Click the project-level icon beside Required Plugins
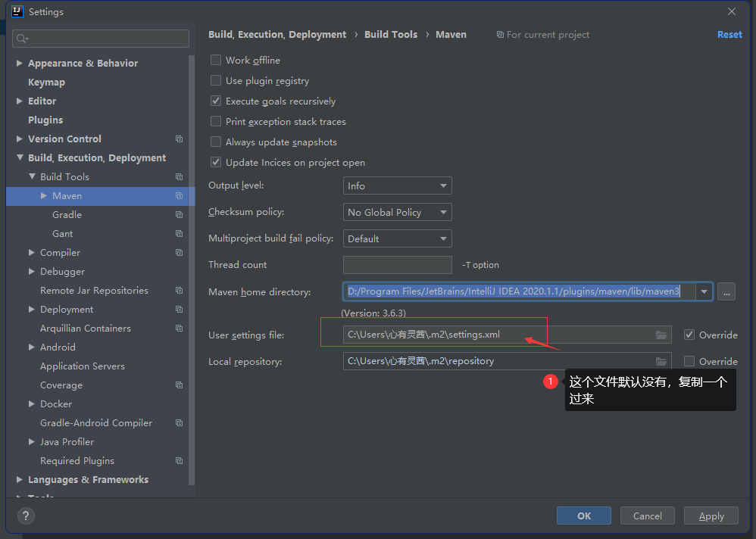Screen dimensions: 756x539 coord(180,460)
